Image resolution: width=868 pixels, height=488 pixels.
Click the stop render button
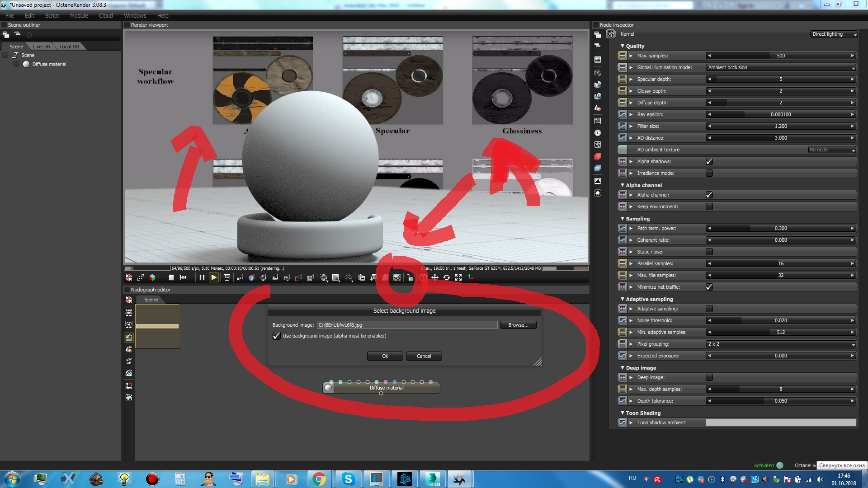pyautogui.click(x=171, y=277)
